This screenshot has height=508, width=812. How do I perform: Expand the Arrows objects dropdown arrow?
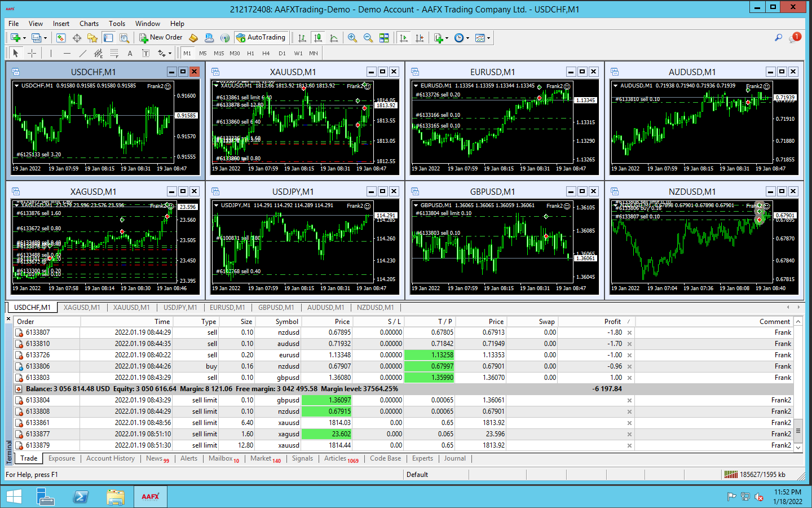click(170, 53)
